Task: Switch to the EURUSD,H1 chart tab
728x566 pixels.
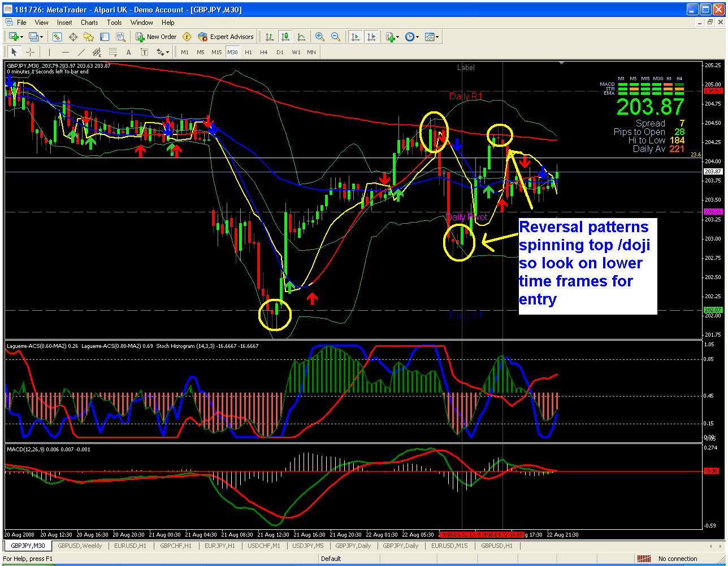Action: (x=130, y=546)
